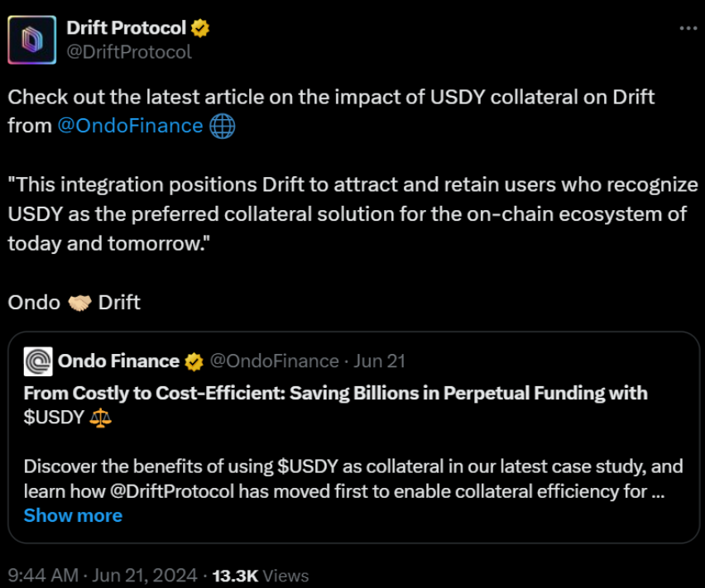Screen dimensions: 705x588
Task: Click the globe emoji after @OndoFinance
Action: pyautogui.click(x=222, y=127)
